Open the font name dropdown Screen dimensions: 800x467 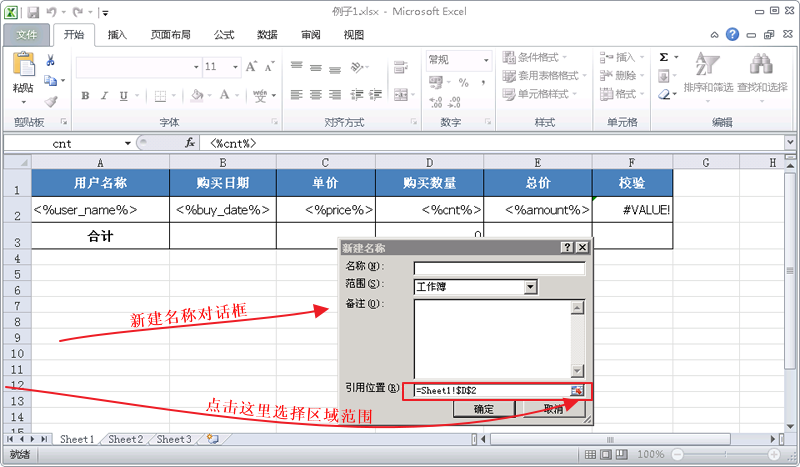tap(196, 67)
